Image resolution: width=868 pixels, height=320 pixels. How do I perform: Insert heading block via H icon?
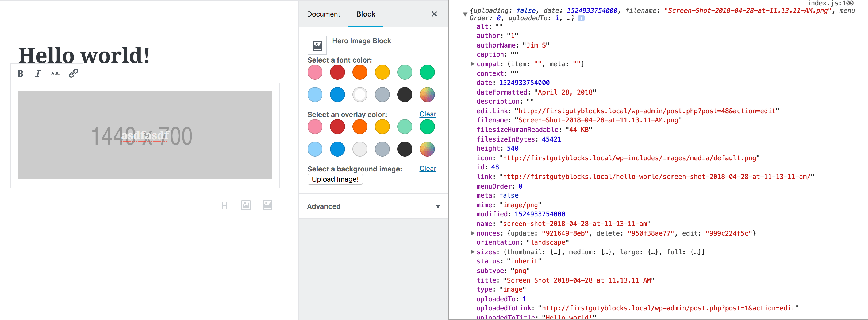(225, 205)
